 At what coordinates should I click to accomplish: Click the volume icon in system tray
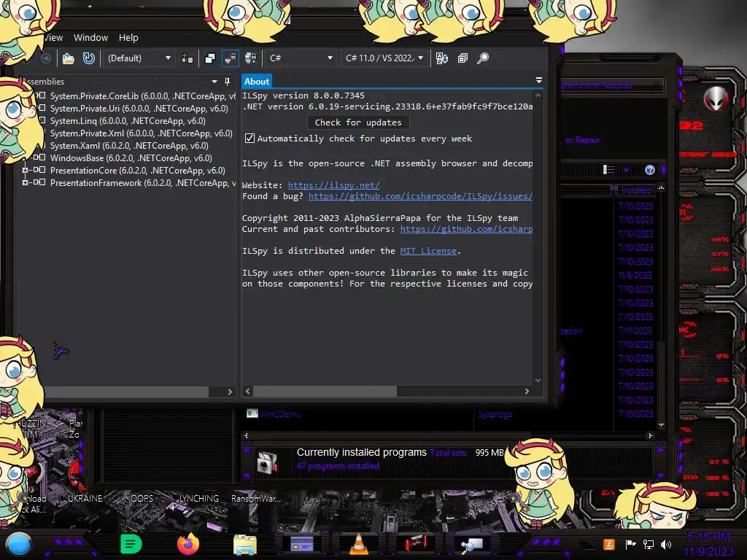pos(666,544)
